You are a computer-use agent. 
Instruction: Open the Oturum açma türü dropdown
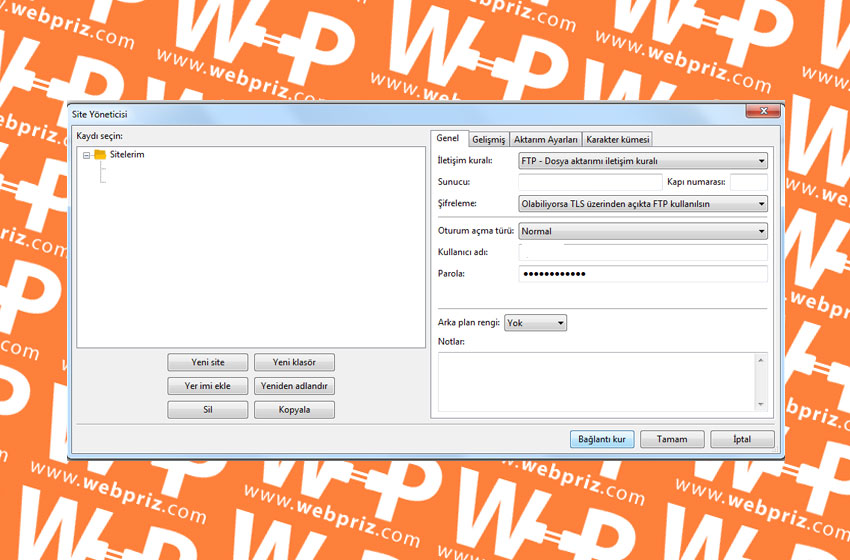pos(643,231)
